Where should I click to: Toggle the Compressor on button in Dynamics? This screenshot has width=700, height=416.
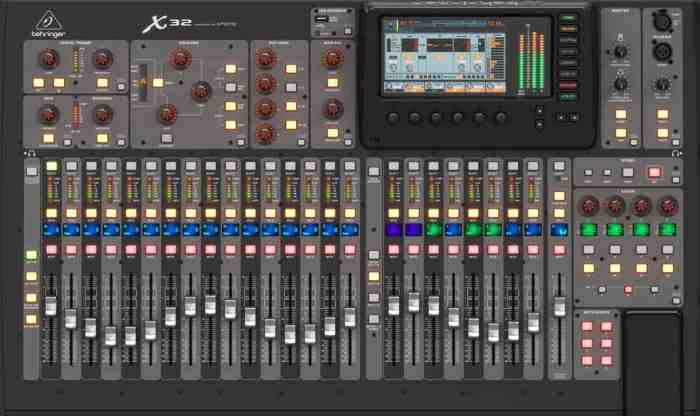click(x=103, y=138)
